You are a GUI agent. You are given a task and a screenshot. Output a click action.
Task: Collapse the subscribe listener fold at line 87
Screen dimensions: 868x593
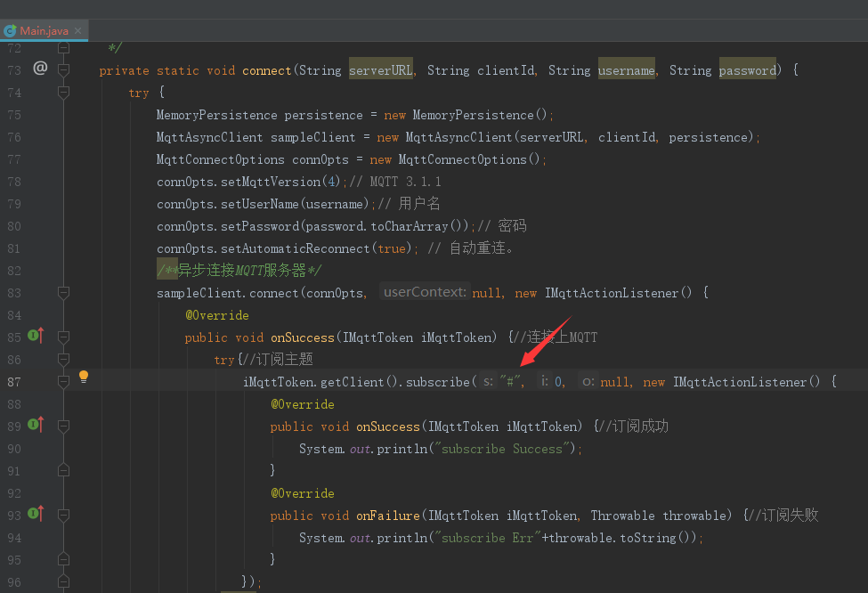(x=64, y=381)
